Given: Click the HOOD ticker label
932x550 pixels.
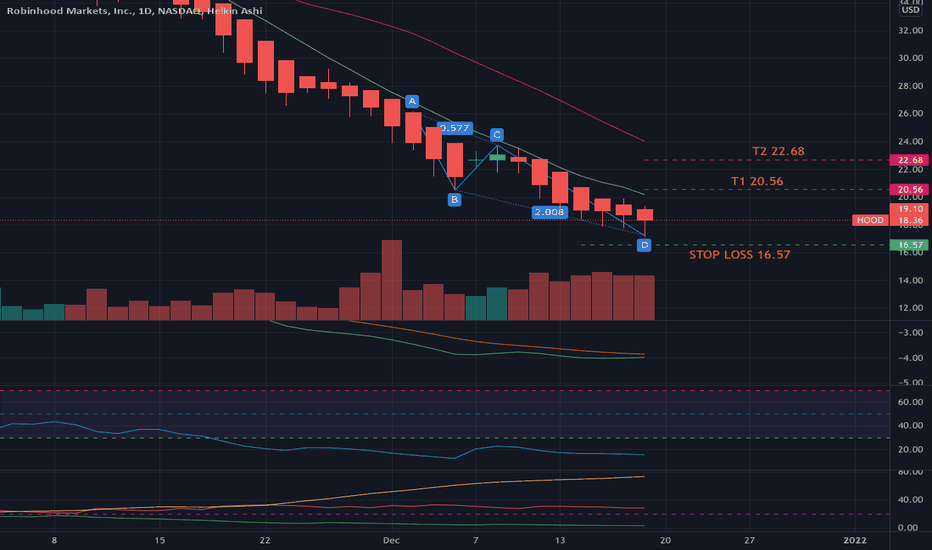Looking at the screenshot, I should [870, 220].
